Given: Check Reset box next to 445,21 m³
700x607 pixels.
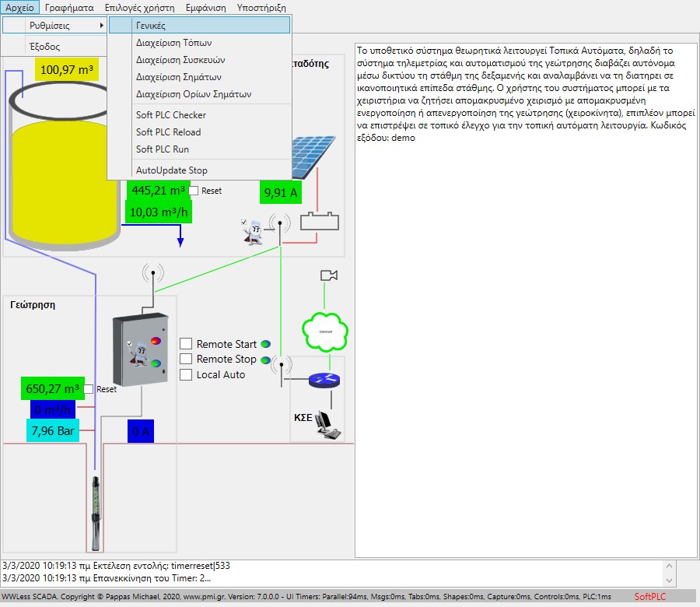Looking at the screenshot, I should point(194,191).
